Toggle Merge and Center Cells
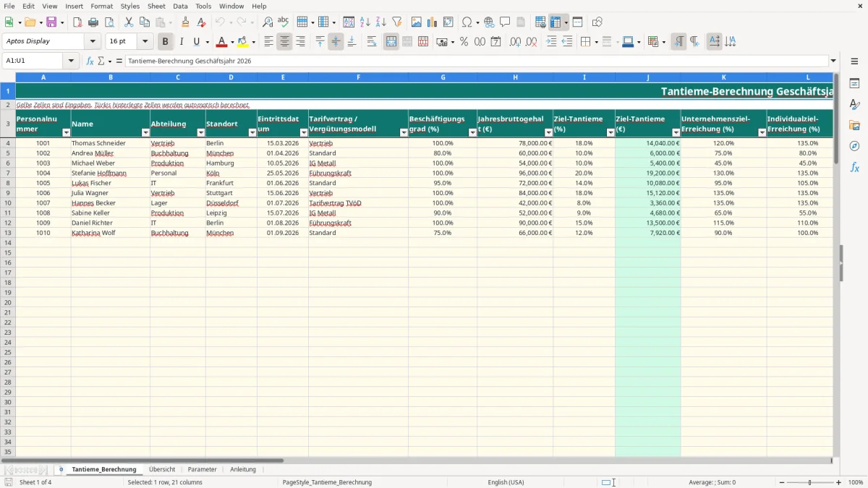868x488 pixels. [x=391, y=42]
